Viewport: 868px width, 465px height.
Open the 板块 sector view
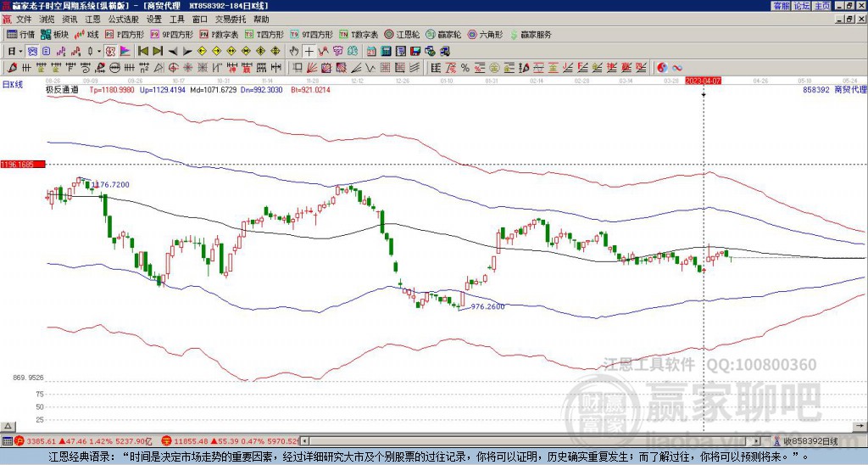pos(54,34)
